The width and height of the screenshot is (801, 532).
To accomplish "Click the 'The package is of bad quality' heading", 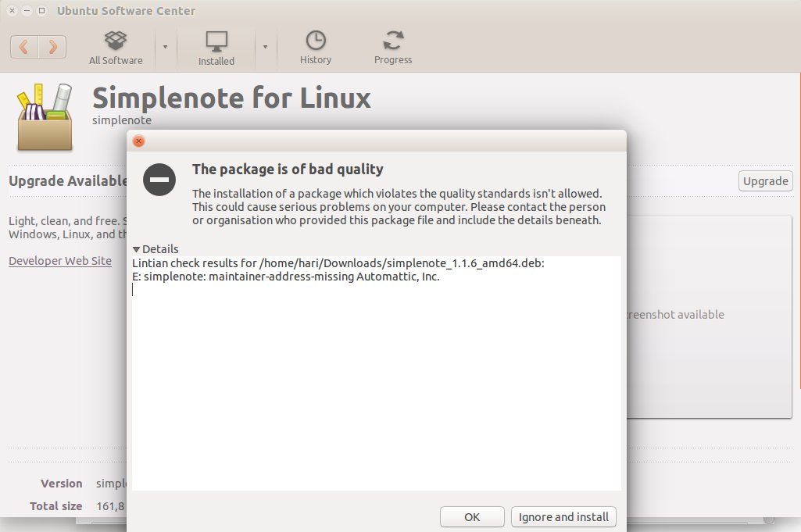I will [288, 169].
